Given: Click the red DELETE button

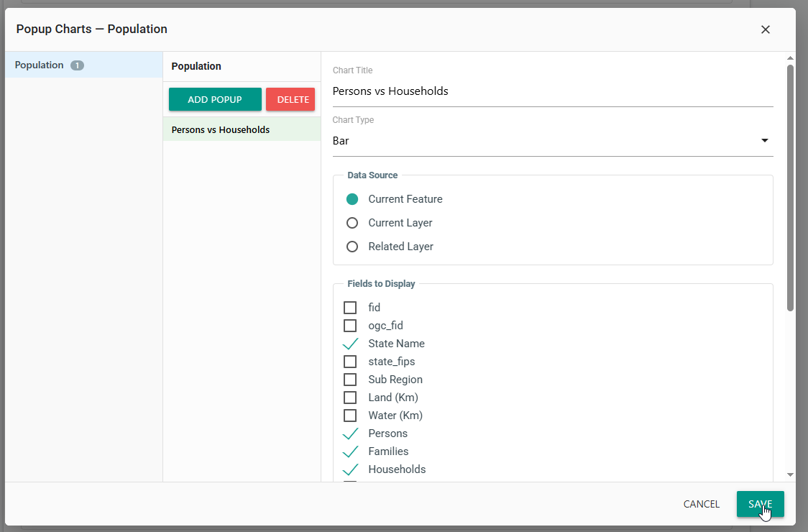Looking at the screenshot, I should [290, 99].
